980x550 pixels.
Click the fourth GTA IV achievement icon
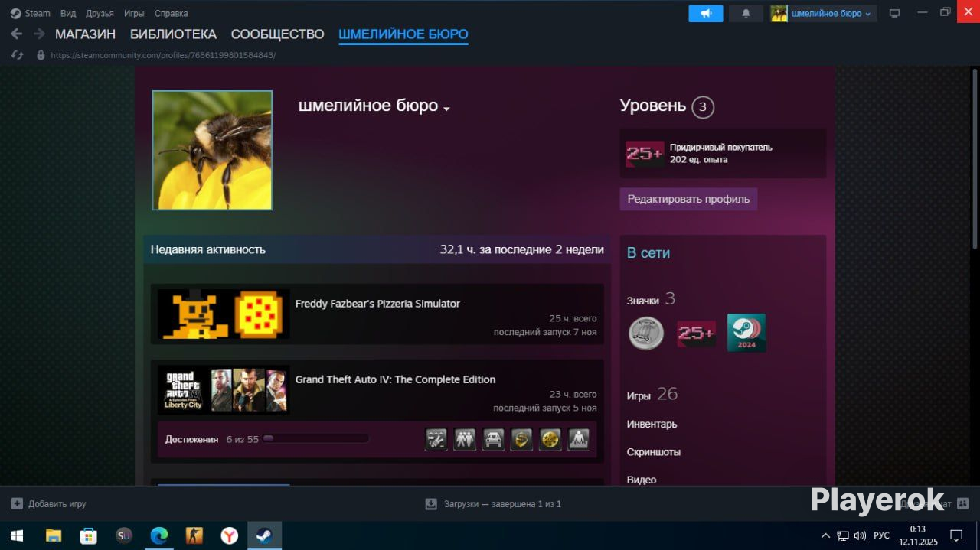point(521,439)
